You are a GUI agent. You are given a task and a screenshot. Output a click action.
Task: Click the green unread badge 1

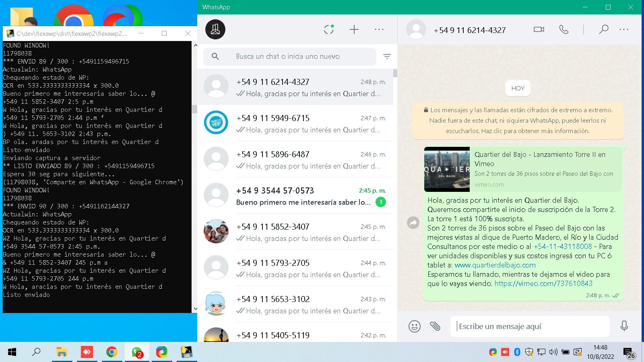pos(380,202)
